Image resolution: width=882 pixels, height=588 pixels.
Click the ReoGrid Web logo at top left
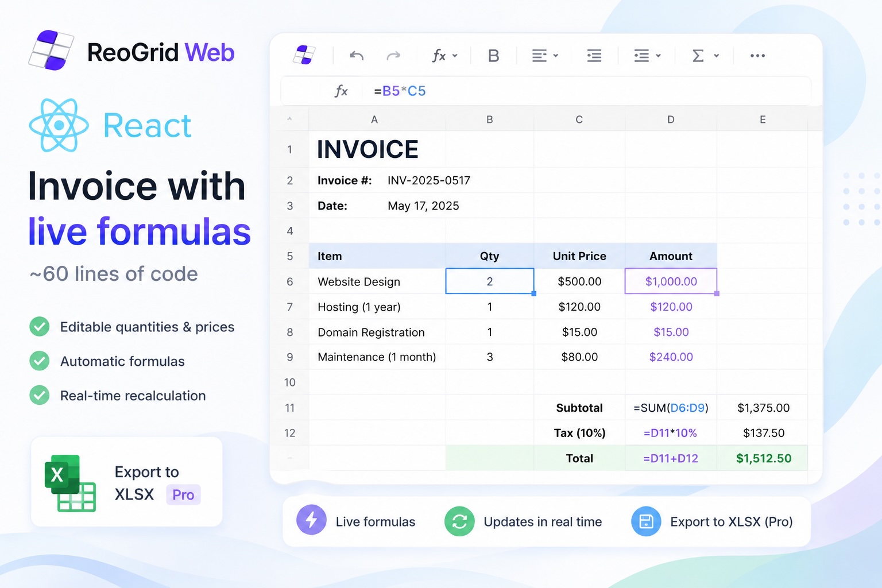(131, 51)
